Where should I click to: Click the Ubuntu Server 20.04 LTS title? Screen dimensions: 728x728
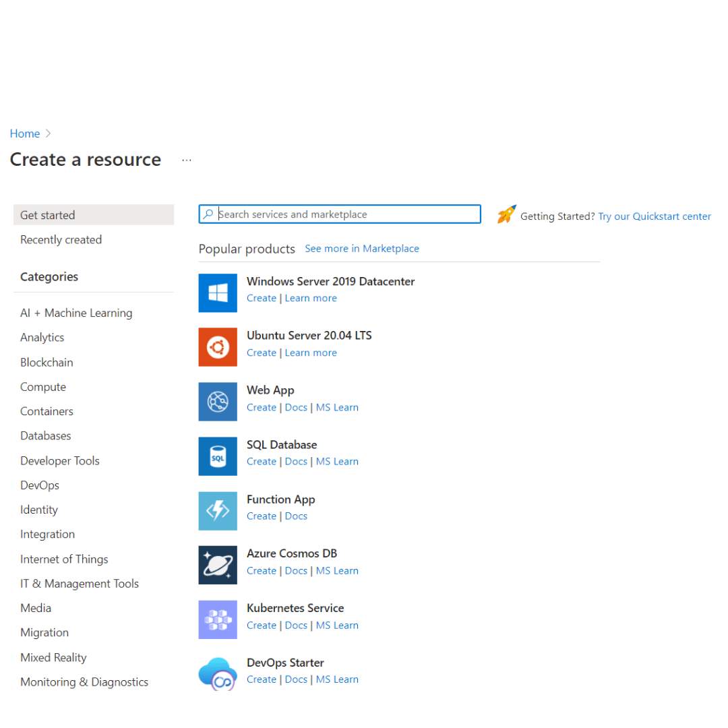pos(309,336)
